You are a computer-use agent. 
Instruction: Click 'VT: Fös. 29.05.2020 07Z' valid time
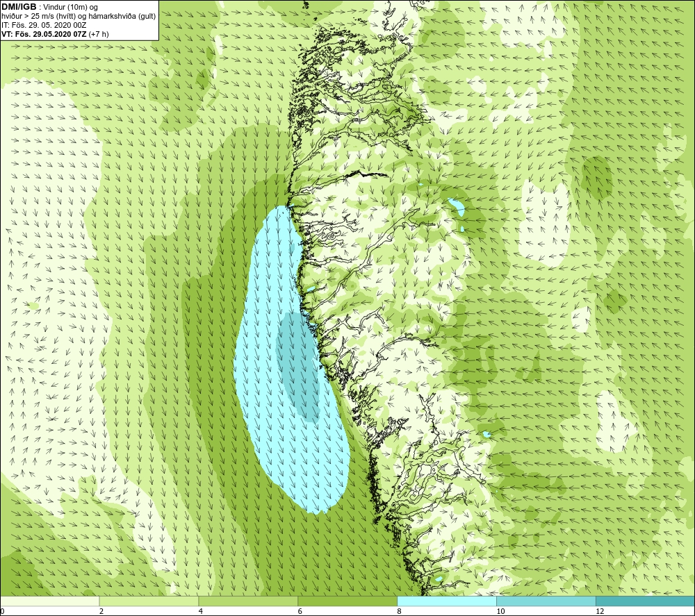click(x=44, y=34)
